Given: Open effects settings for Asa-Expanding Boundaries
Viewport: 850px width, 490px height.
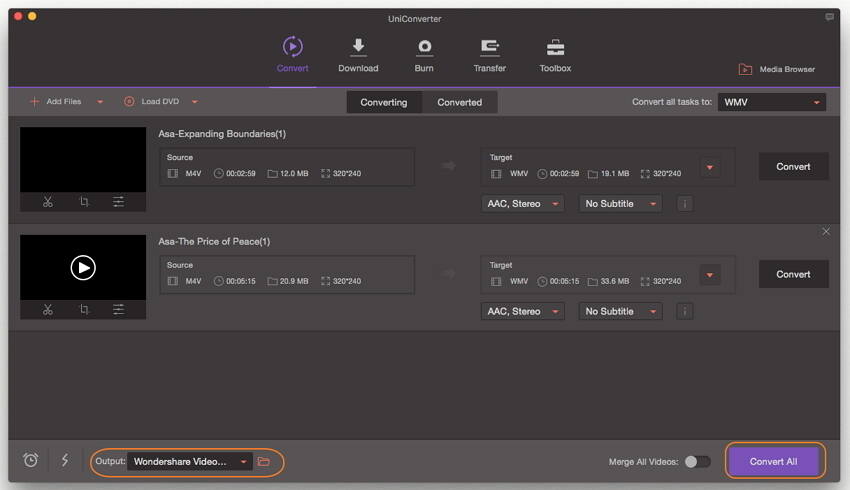Looking at the screenshot, I should [118, 202].
